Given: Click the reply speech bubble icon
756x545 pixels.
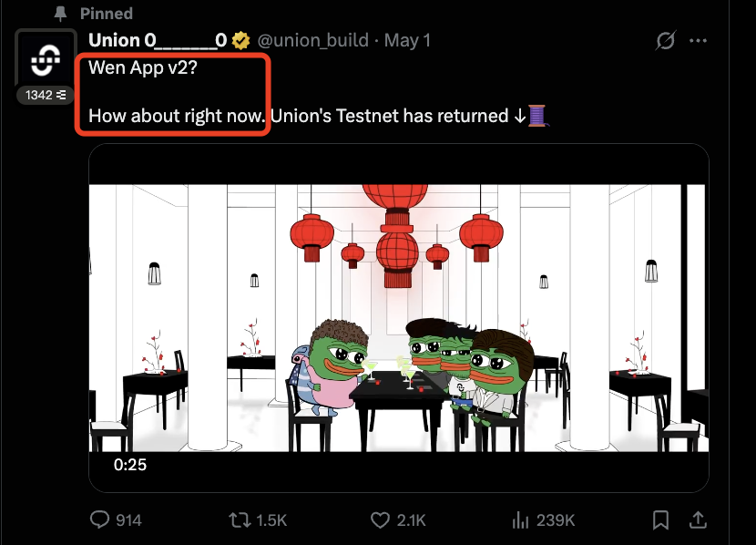Looking at the screenshot, I should pos(99,519).
